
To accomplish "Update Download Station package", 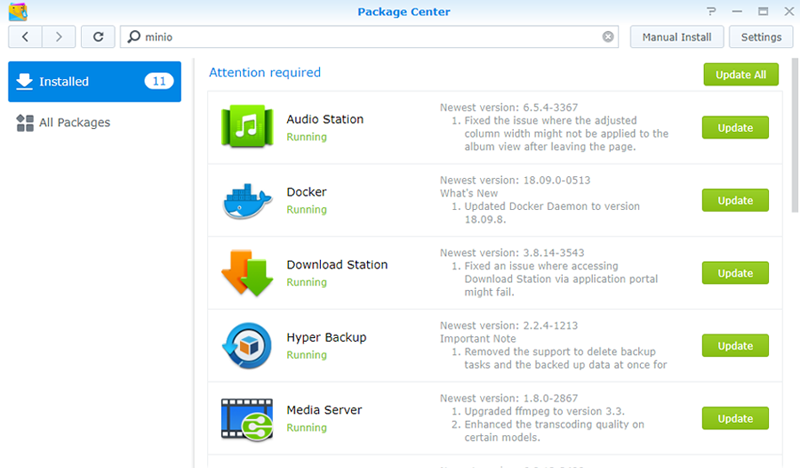I will pos(735,273).
